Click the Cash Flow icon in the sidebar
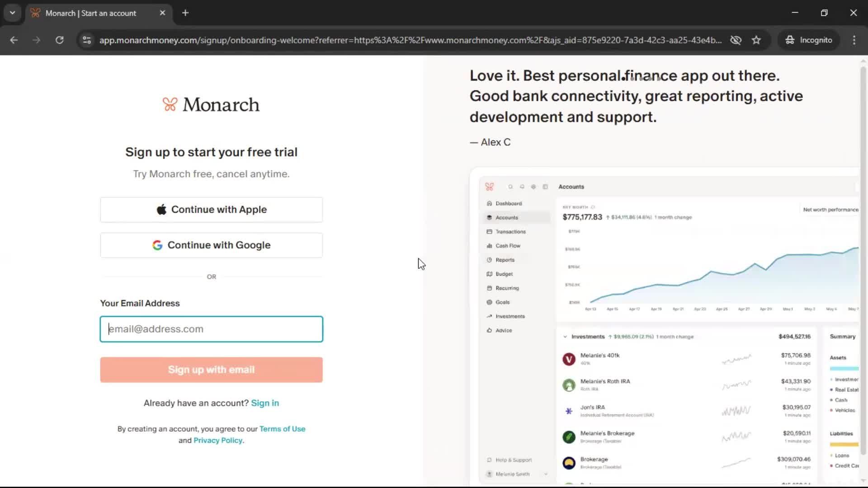 point(490,245)
